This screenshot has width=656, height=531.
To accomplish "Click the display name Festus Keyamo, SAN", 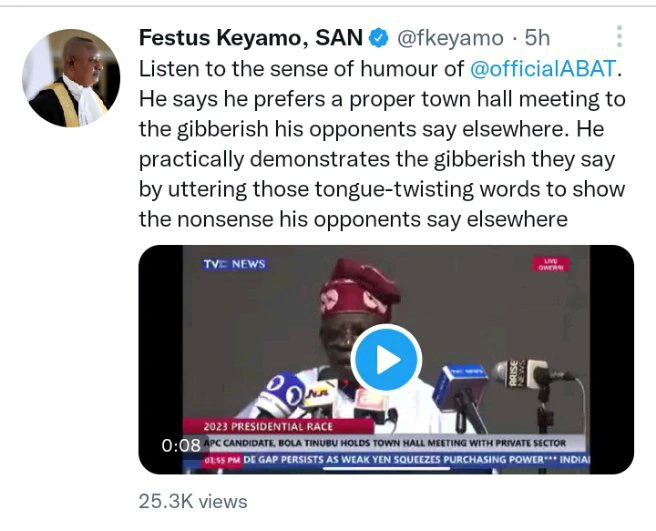I will (249, 39).
